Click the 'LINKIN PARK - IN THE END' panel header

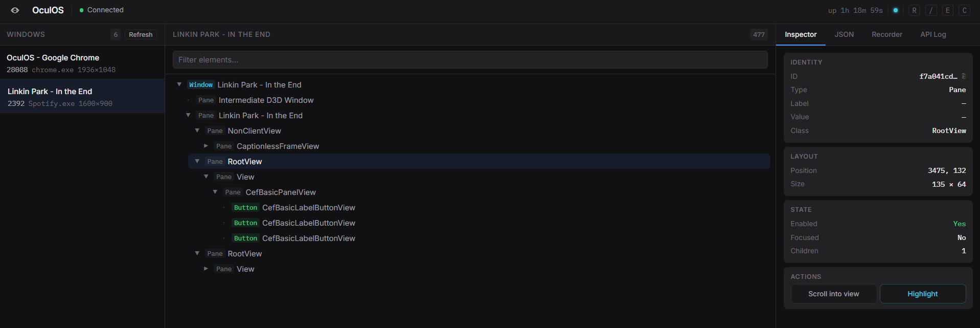pyautogui.click(x=221, y=34)
